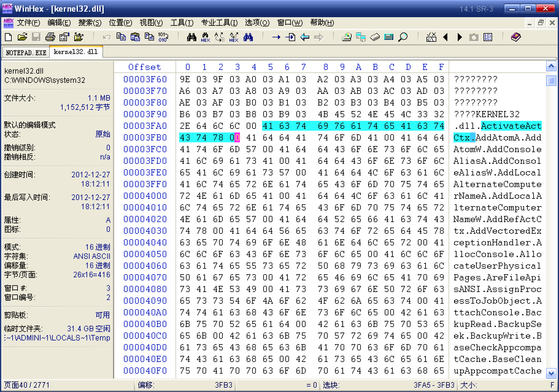The height and width of the screenshot is (392, 559).
Task: Click the purple help book icon
Action: pos(516,37)
